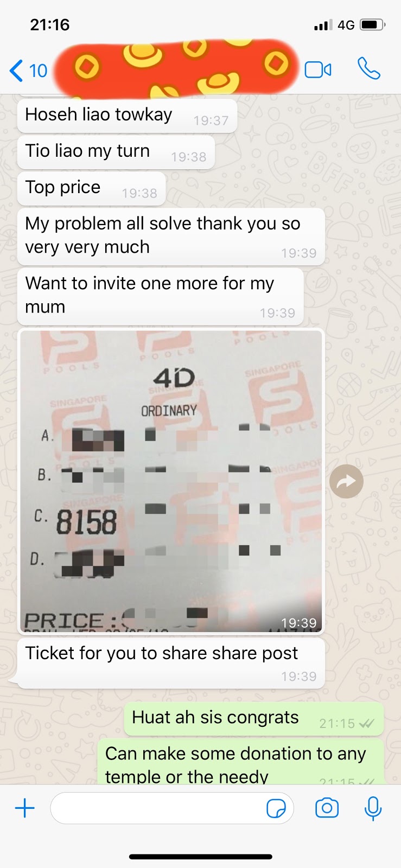Open the plus attachment menu
The image size is (401, 868).
point(24,808)
